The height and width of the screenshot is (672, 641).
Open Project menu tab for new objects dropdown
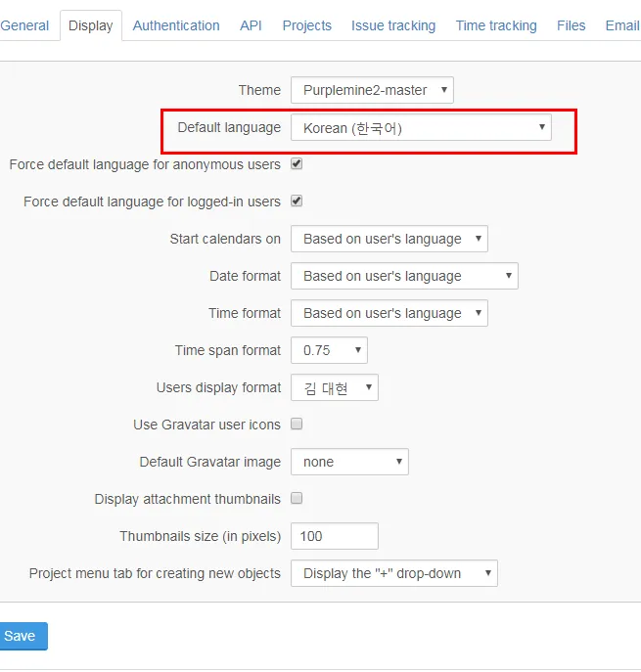point(394,573)
